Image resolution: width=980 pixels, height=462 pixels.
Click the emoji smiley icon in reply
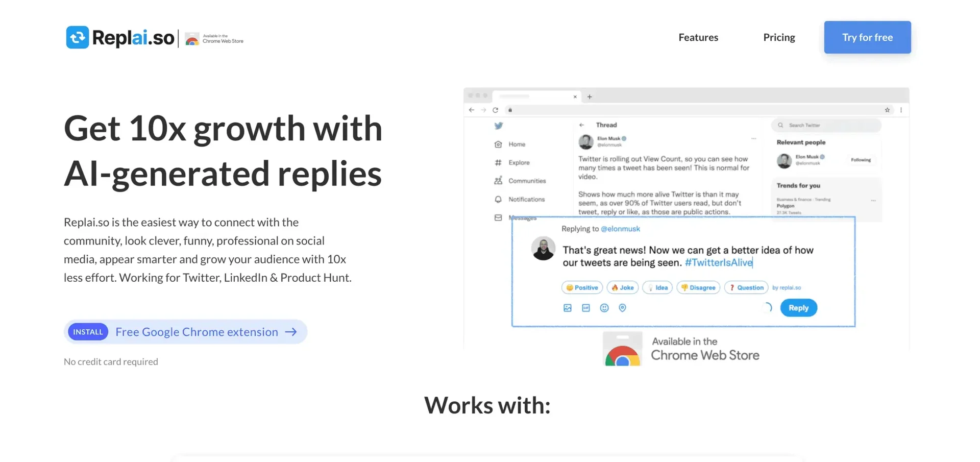(x=604, y=308)
